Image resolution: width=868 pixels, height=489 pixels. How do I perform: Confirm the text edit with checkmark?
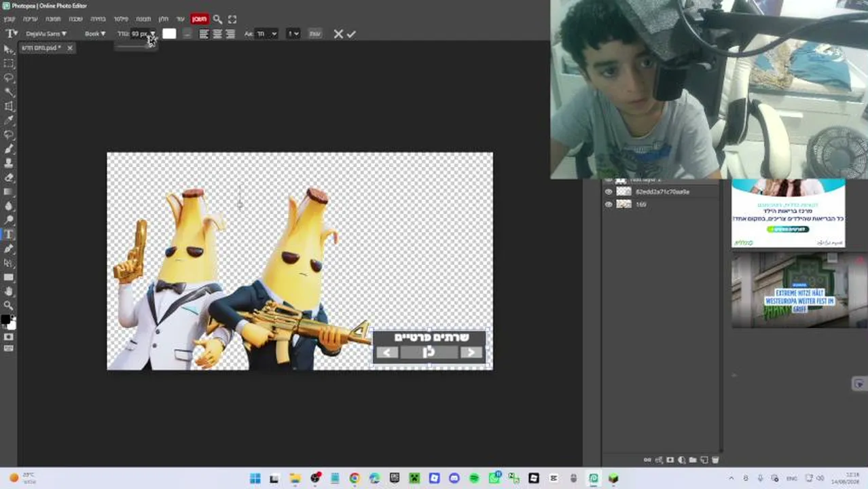click(x=351, y=33)
